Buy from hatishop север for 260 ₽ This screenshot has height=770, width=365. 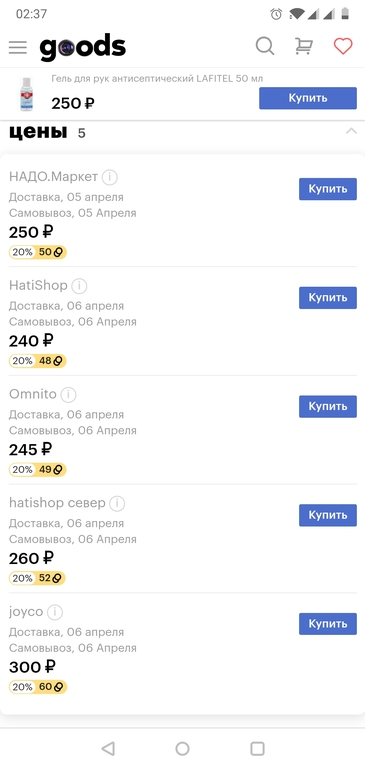point(328,515)
